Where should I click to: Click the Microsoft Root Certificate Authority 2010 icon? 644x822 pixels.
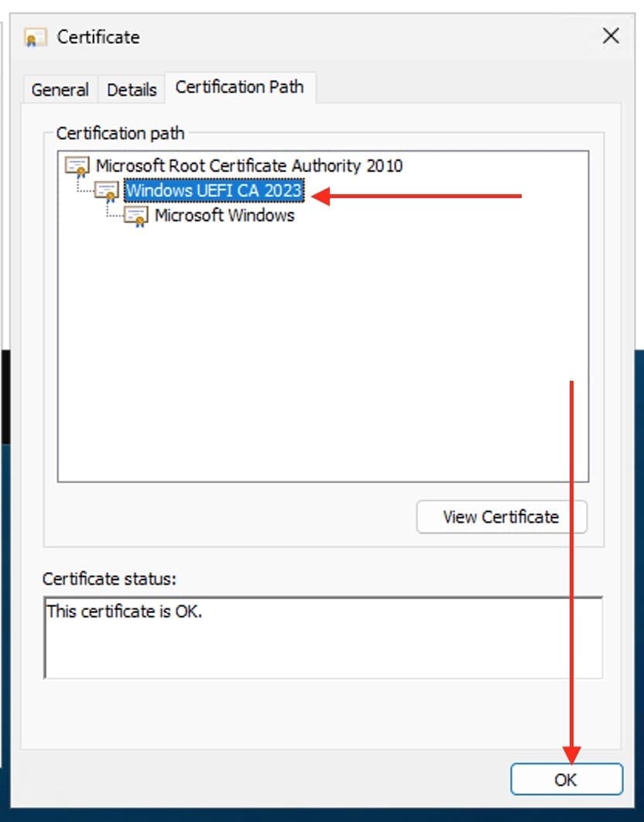point(77,166)
